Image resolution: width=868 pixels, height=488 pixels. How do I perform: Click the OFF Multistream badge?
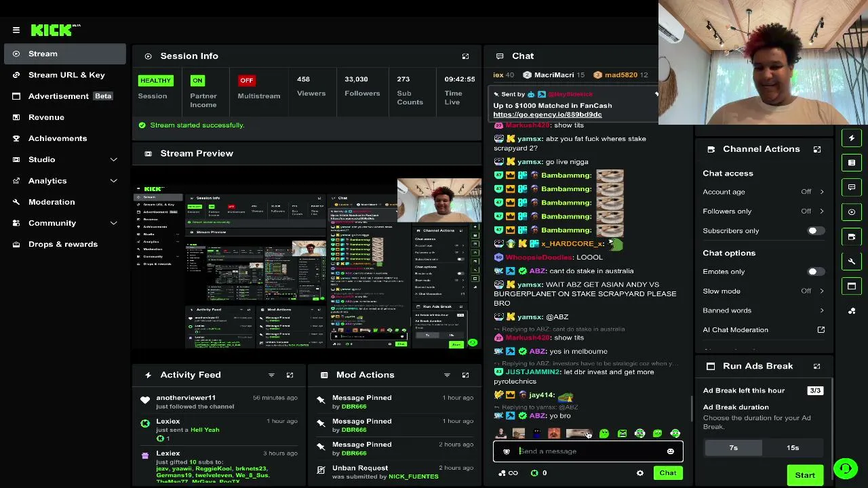246,81
